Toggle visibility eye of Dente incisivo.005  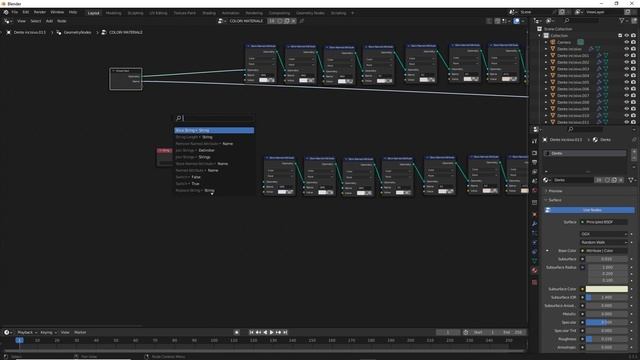[x=627, y=82]
